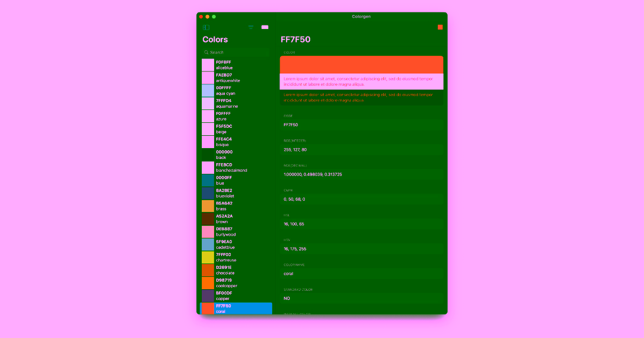644x338 pixels.
Task: Select the brass color swatch
Action: [208, 206]
